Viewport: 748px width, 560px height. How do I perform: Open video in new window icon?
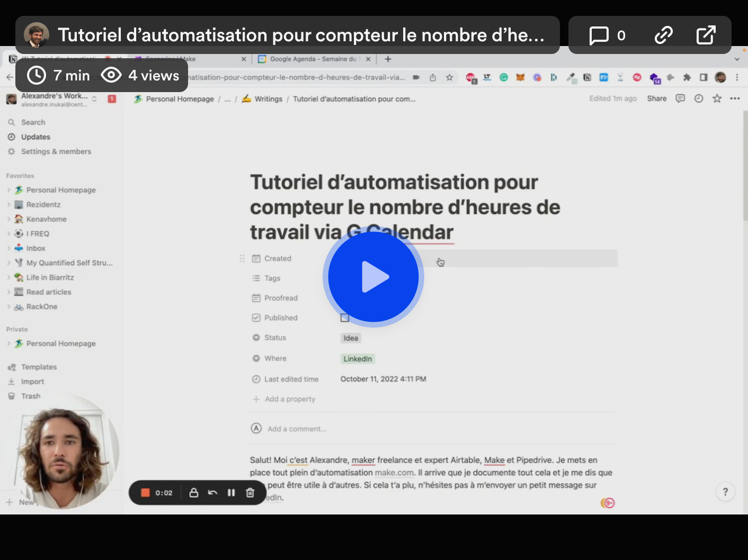tap(706, 35)
